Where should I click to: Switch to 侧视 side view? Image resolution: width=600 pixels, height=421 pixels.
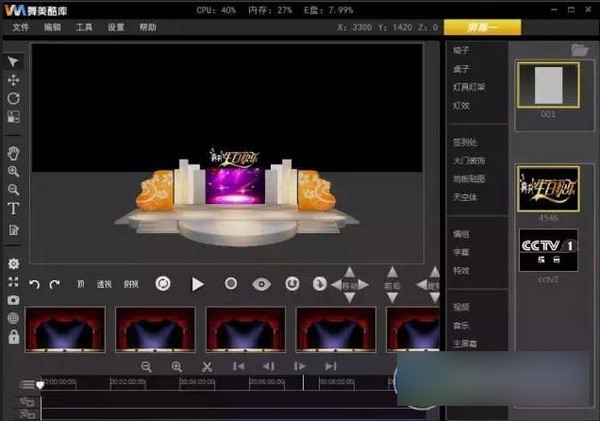pos(131,284)
